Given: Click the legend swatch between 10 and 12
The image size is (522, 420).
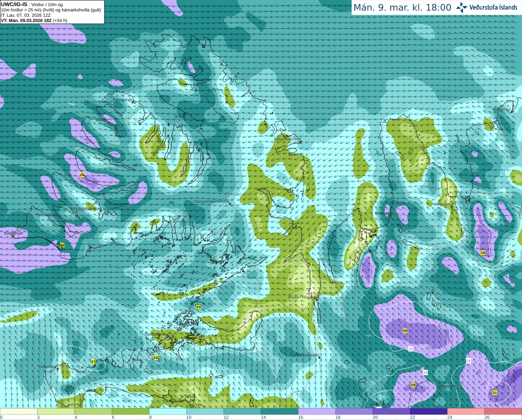Looking at the screenshot, I should coord(205,412).
